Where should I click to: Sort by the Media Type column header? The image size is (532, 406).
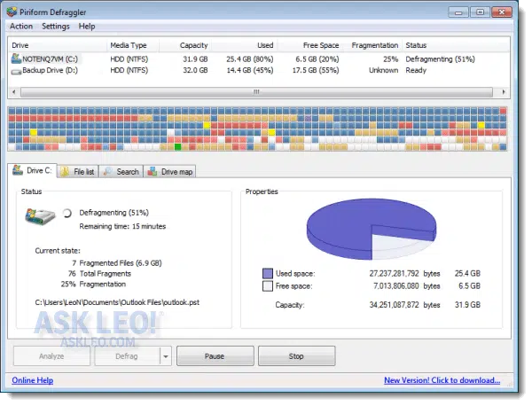coord(133,45)
